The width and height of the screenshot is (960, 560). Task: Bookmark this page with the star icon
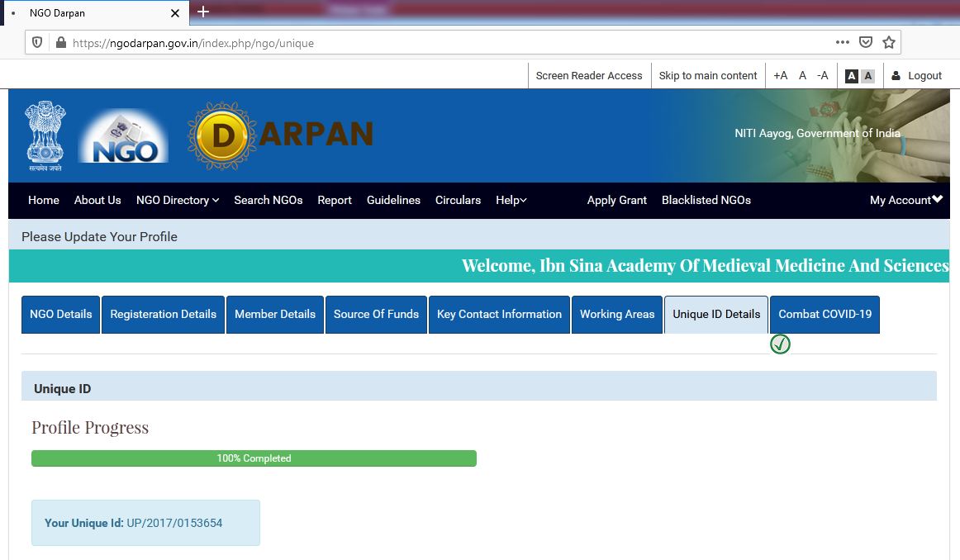click(889, 42)
